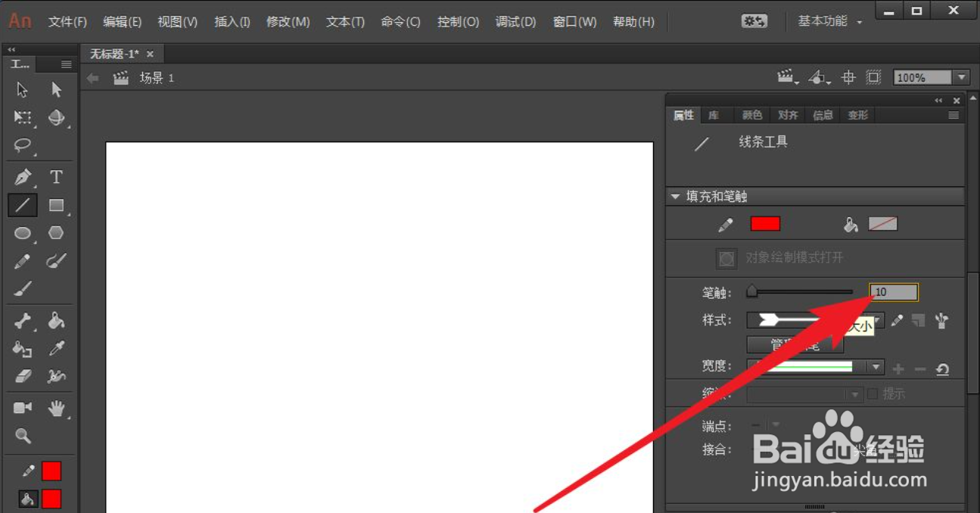Open the 编辑(E) menu
The image size is (980, 513).
pyautogui.click(x=123, y=22)
